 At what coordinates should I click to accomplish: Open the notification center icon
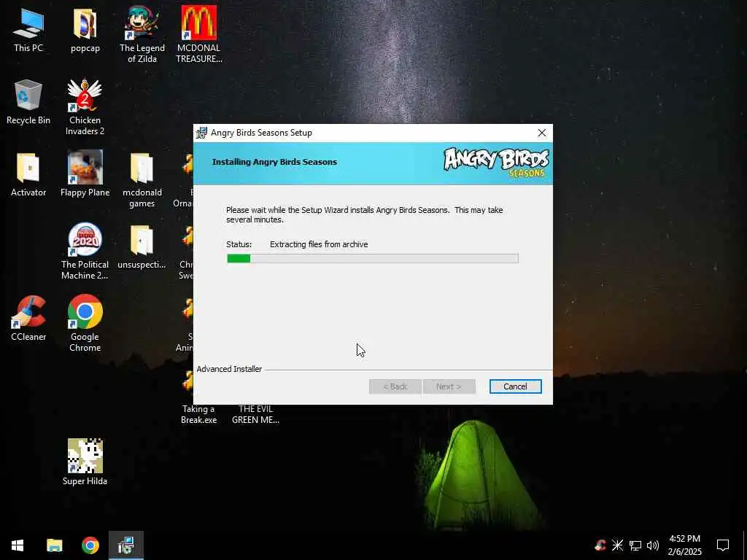(723, 545)
